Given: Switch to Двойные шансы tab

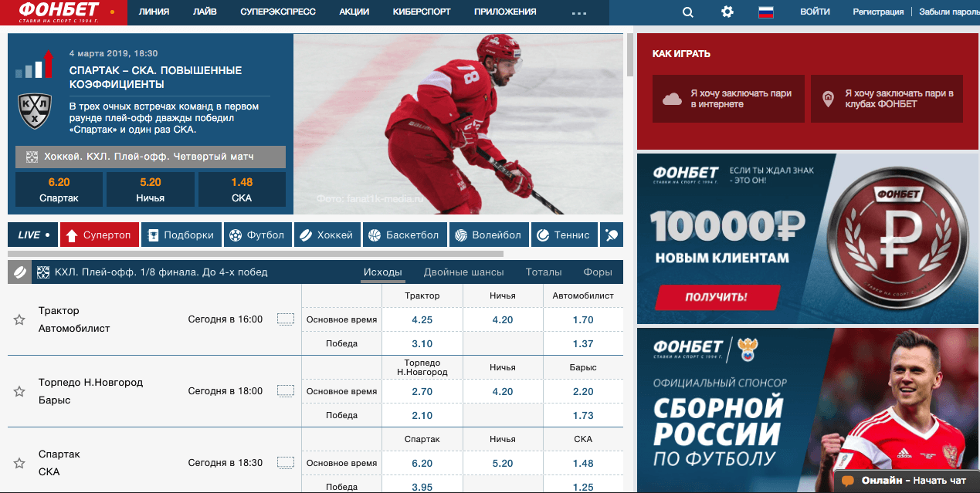Looking at the screenshot, I should 463,272.
